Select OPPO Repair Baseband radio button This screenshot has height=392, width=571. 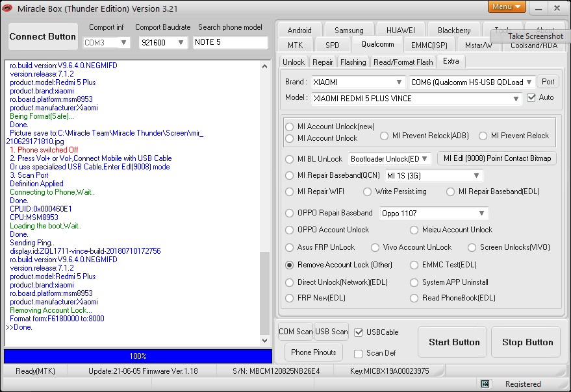(290, 214)
